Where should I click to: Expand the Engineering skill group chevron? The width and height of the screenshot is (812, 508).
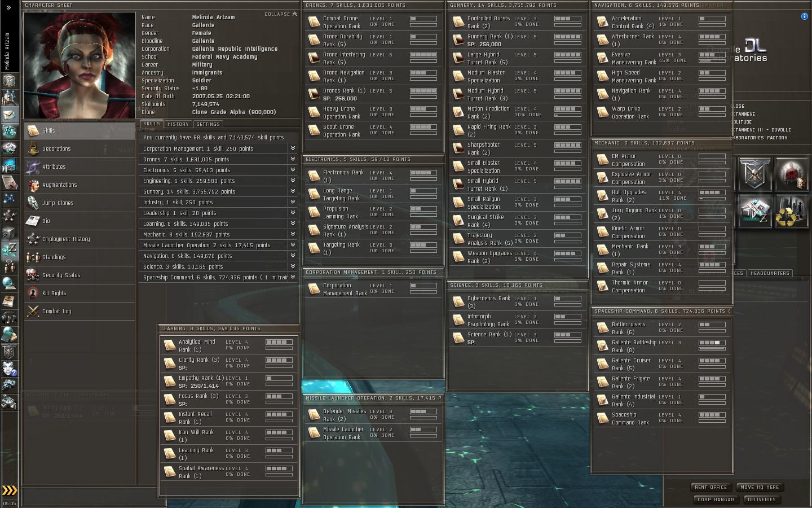pyautogui.click(x=293, y=181)
